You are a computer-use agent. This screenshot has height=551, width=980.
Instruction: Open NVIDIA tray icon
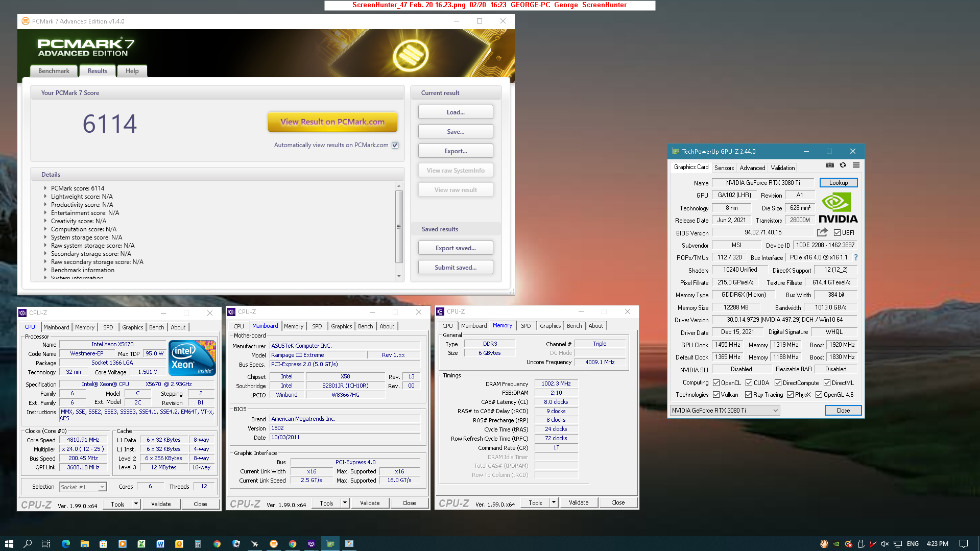point(836,544)
